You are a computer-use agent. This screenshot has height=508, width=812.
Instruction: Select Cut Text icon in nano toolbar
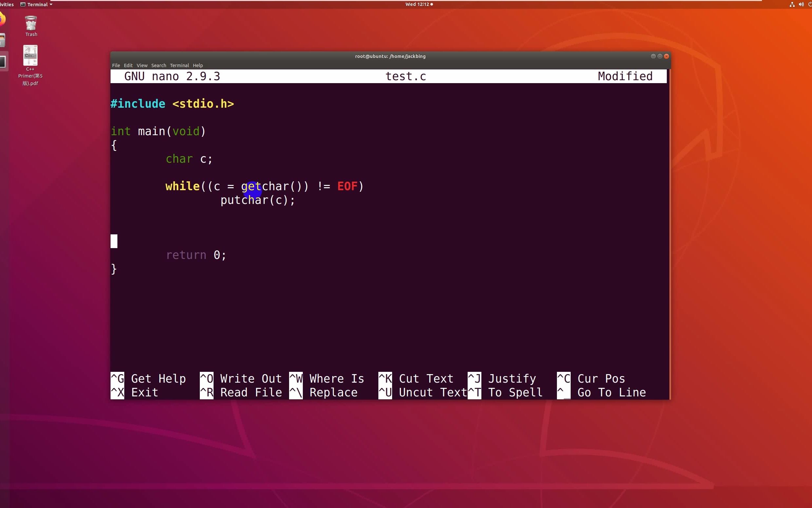click(385, 379)
